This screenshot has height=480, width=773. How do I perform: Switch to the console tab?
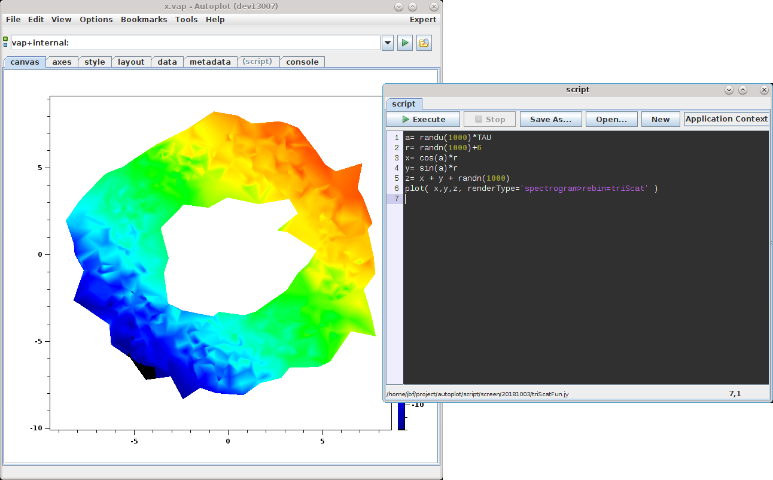302,62
